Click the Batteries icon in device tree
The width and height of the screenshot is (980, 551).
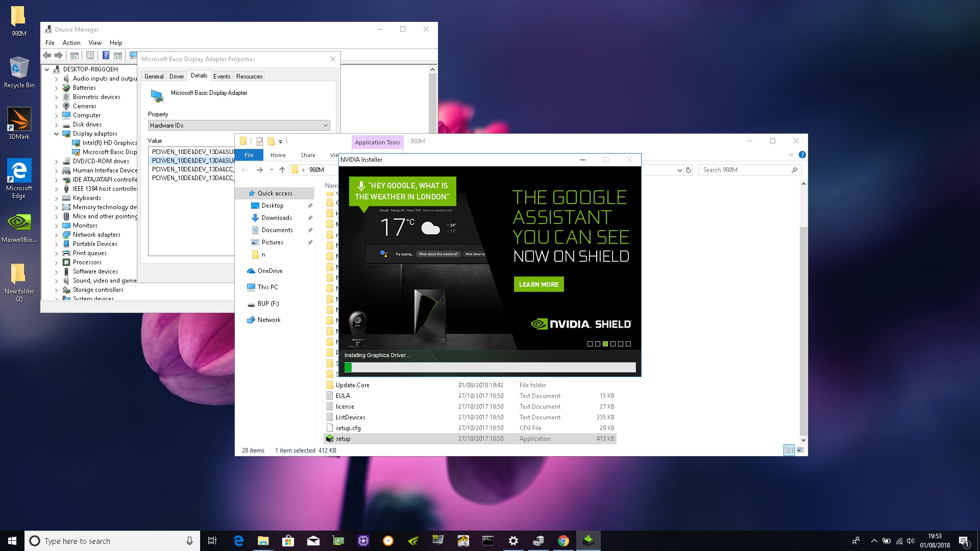(x=66, y=88)
